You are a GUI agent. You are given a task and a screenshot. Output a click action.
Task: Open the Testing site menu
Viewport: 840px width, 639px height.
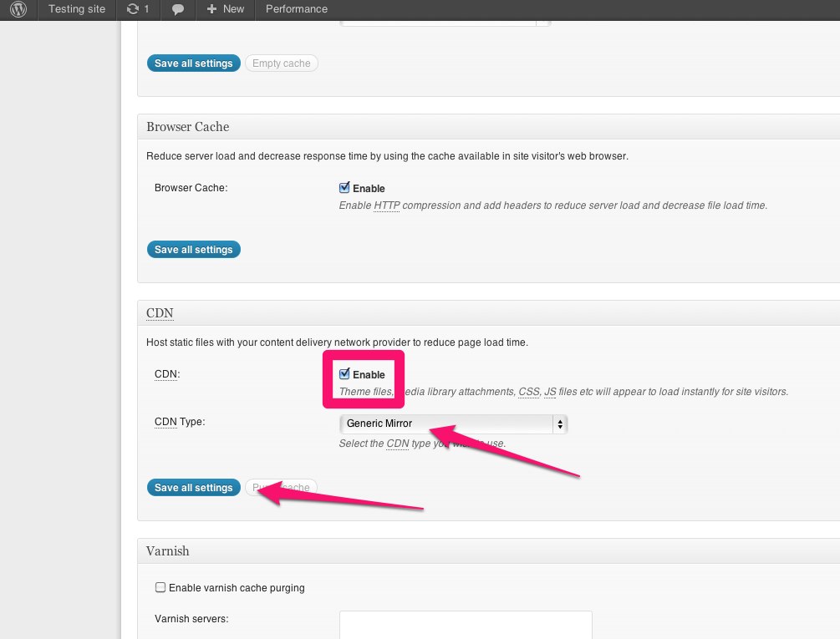click(x=77, y=9)
